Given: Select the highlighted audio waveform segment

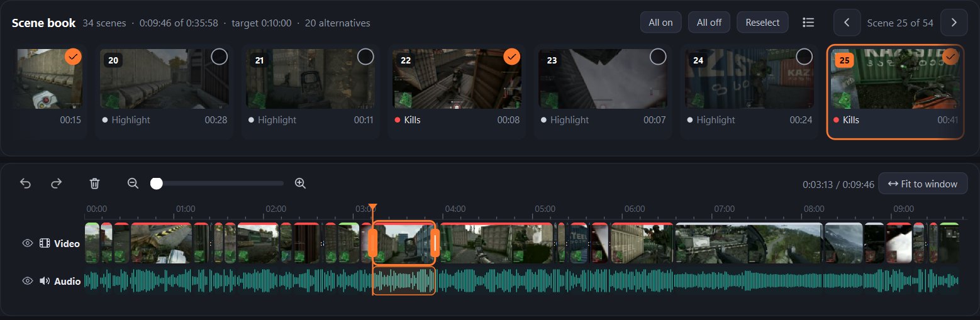Looking at the screenshot, I should pyautogui.click(x=404, y=281).
